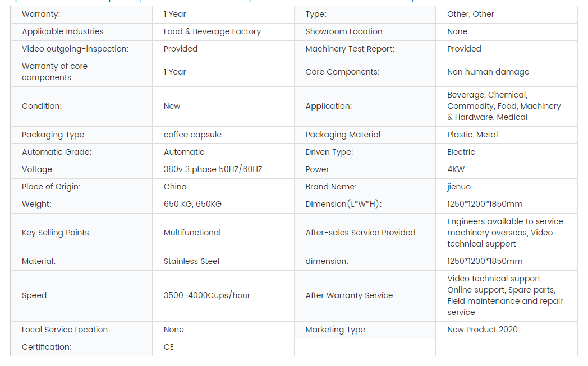Select the Multifunctional key selling point

pyautogui.click(x=192, y=233)
